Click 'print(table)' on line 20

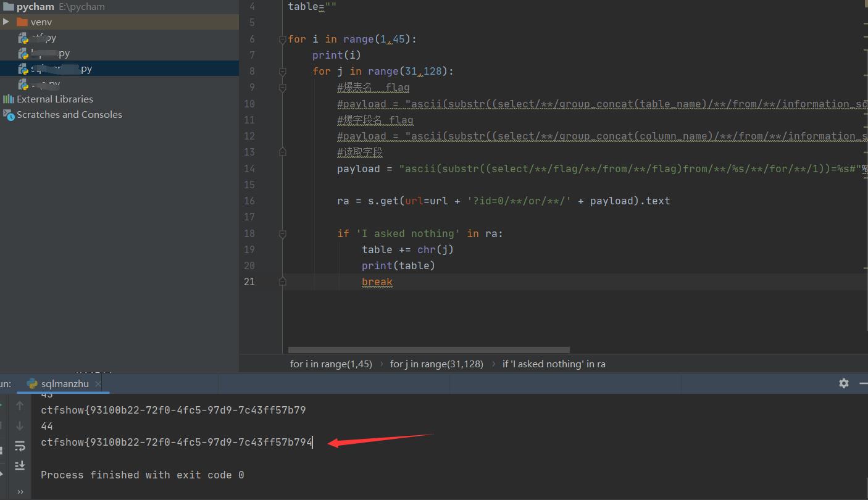pyautogui.click(x=398, y=265)
